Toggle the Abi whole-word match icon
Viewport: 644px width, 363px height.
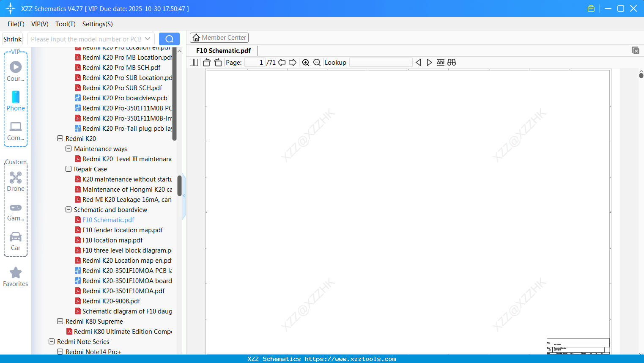point(441,63)
